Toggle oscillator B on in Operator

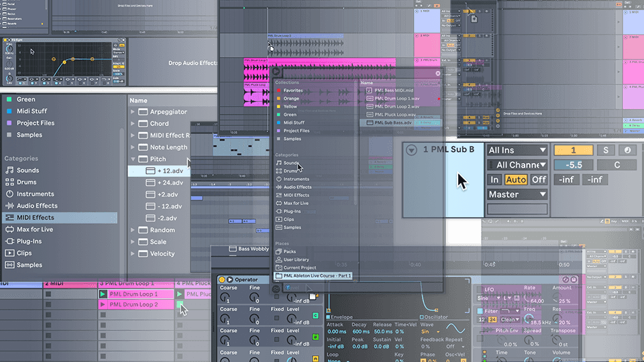315,337
